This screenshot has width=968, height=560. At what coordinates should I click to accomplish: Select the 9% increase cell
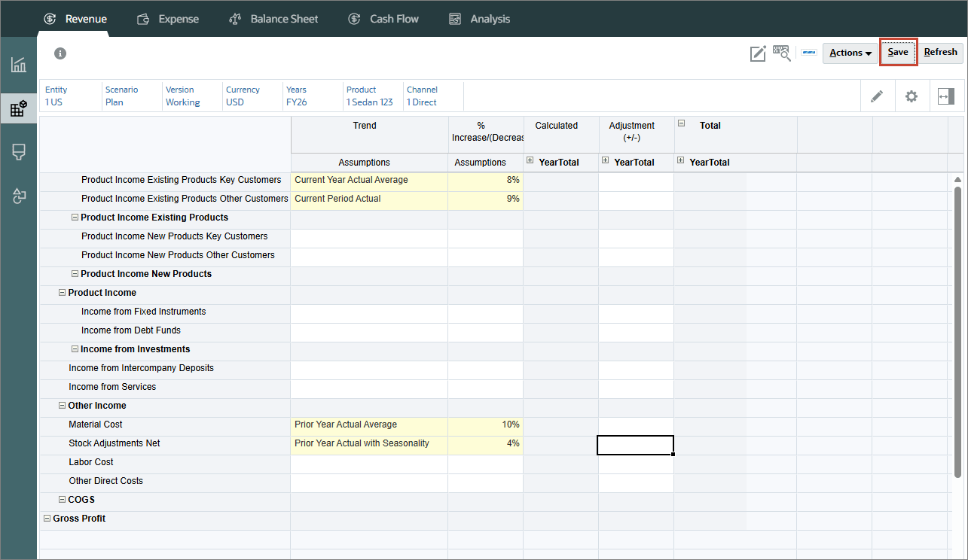[486, 199]
